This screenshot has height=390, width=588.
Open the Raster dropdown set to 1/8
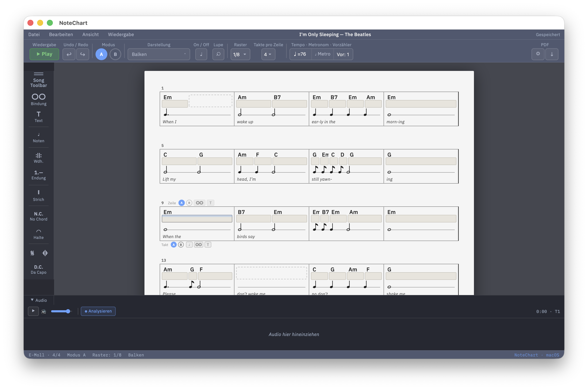[x=240, y=54]
